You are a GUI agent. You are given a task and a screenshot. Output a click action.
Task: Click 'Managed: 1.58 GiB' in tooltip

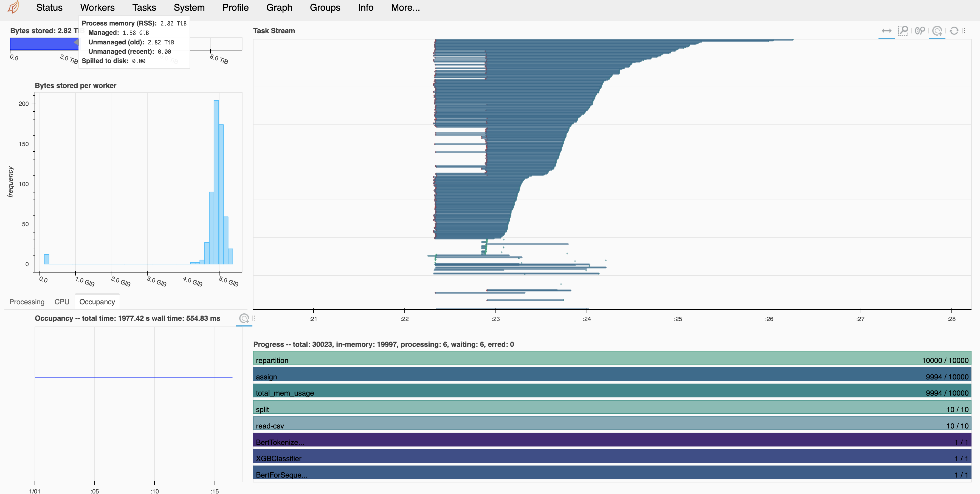pyautogui.click(x=119, y=33)
